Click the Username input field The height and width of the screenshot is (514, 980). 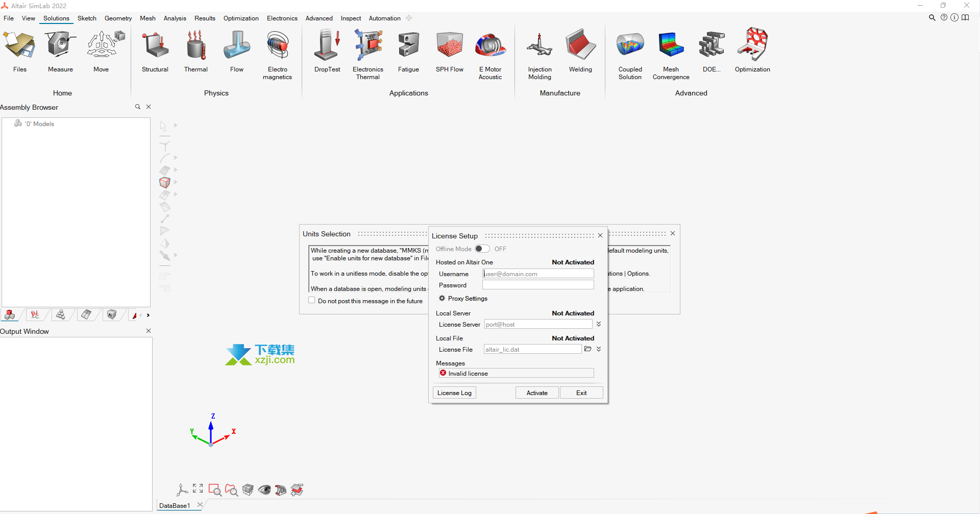click(x=538, y=274)
